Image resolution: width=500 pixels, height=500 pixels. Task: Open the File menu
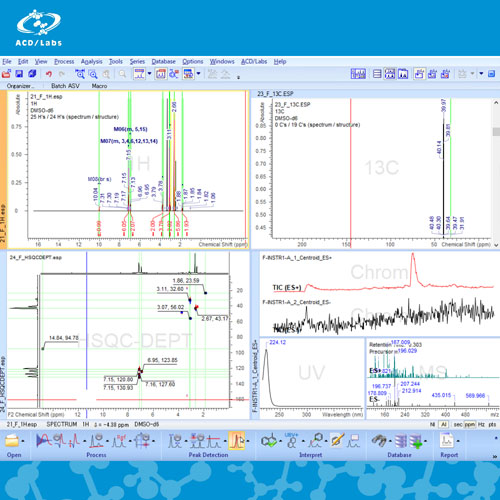(7, 62)
